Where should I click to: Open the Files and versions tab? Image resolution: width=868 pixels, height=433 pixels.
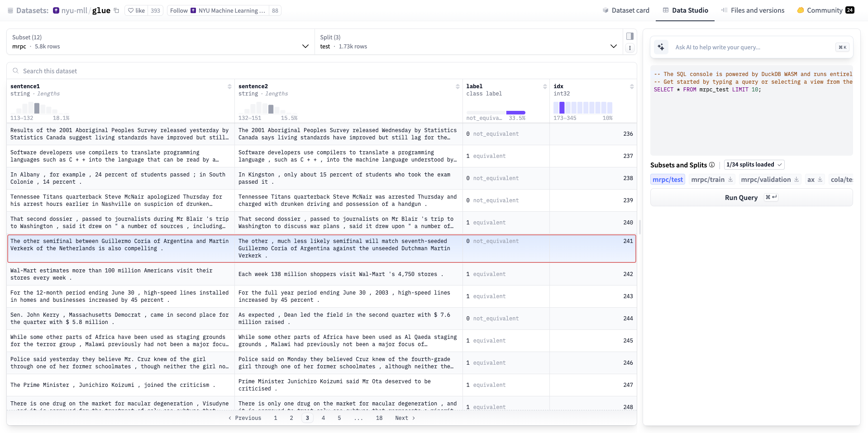pyautogui.click(x=753, y=10)
